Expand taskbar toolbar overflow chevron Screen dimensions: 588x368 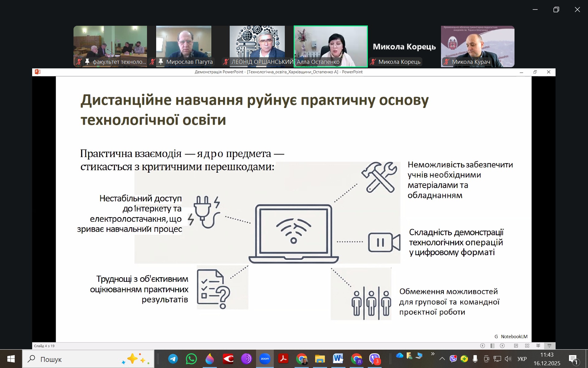(x=433, y=354)
